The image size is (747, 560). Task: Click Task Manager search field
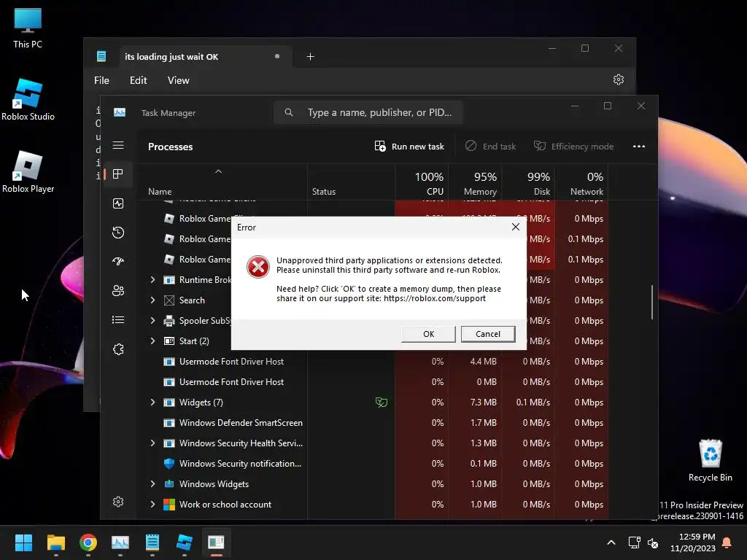click(368, 112)
